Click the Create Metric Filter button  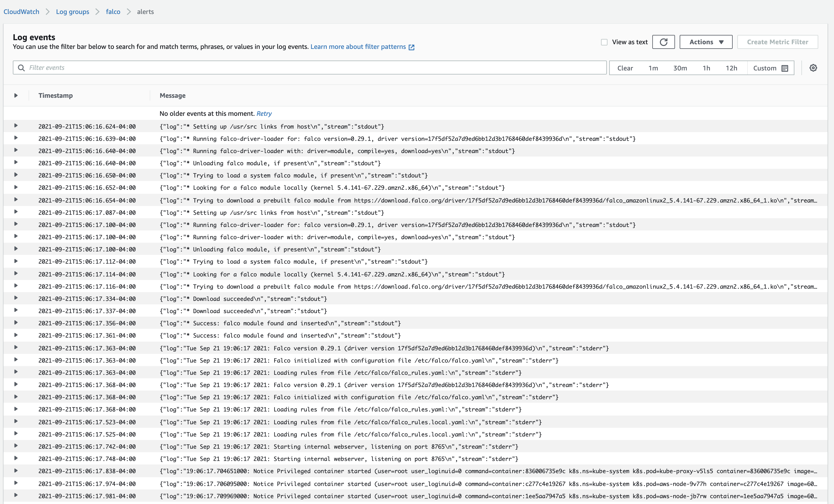coord(778,42)
